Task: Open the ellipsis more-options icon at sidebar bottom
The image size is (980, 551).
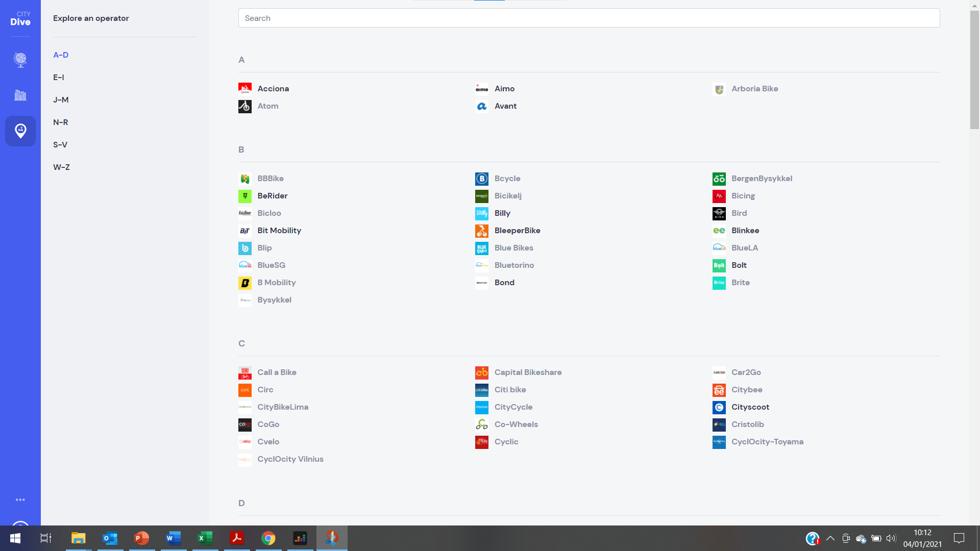Action: [x=20, y=499]
